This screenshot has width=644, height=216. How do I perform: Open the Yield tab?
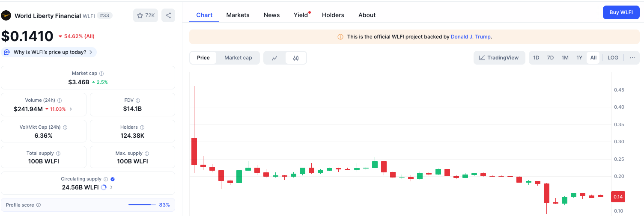click(x=301, y=15)
